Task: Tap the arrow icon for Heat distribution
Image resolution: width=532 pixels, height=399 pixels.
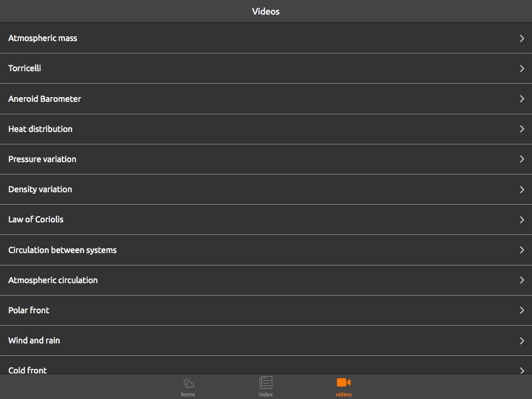Action: click(x=522, y=129)
